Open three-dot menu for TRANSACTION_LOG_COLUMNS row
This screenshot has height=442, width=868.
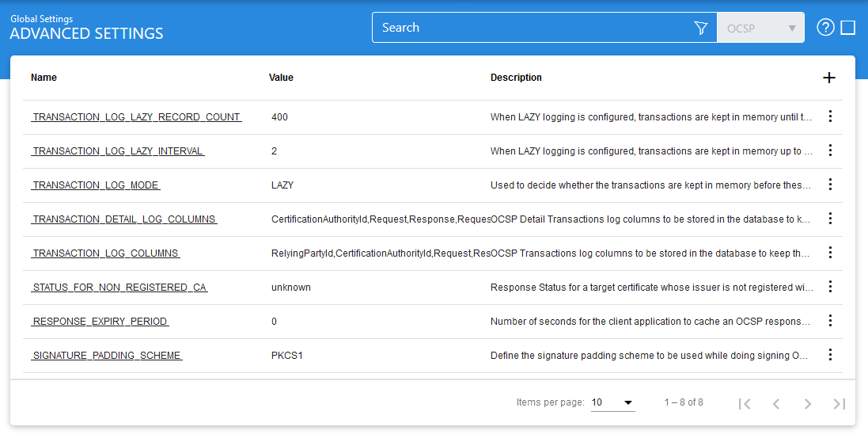[x=830, y=253]
